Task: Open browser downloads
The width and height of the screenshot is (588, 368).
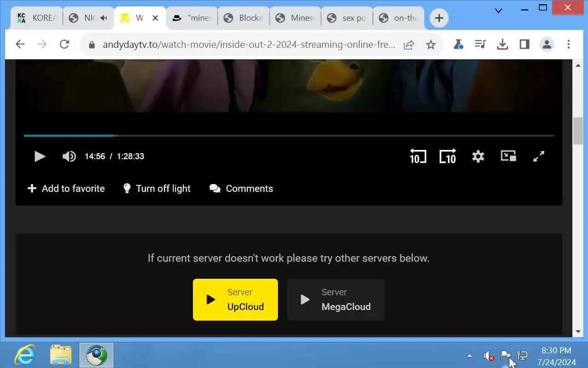Action: pos(503,45)
